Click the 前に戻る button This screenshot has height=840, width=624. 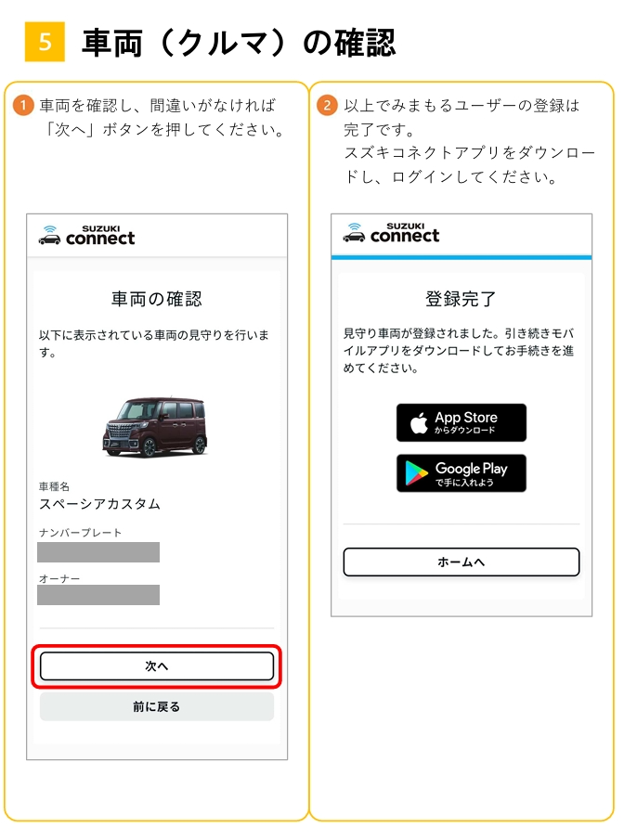[x=157, y=706]
